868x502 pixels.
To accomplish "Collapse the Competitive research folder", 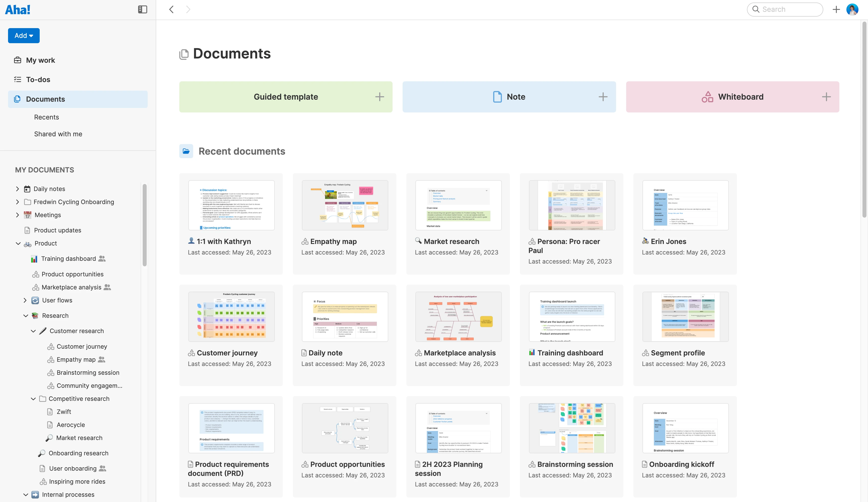I will click(33, 399).
